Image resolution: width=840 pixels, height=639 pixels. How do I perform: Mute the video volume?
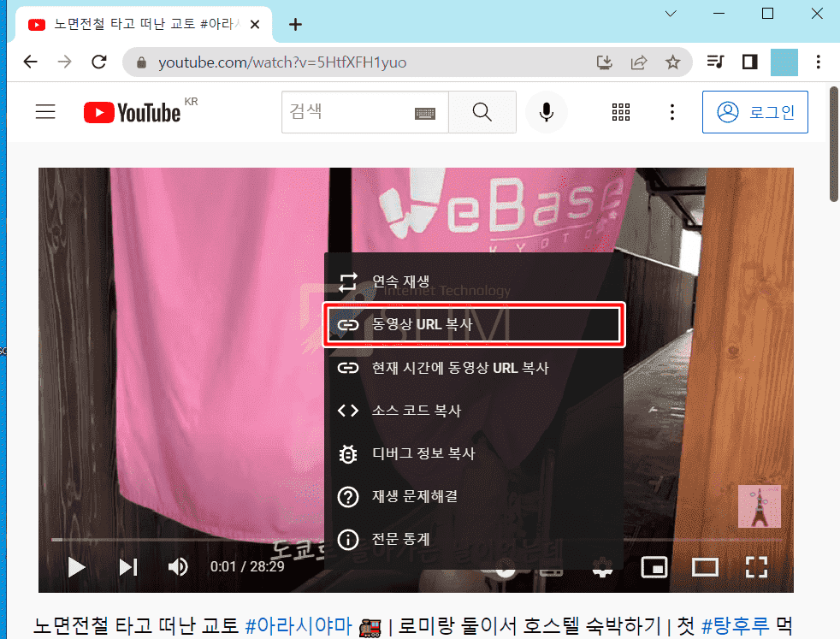179,566
